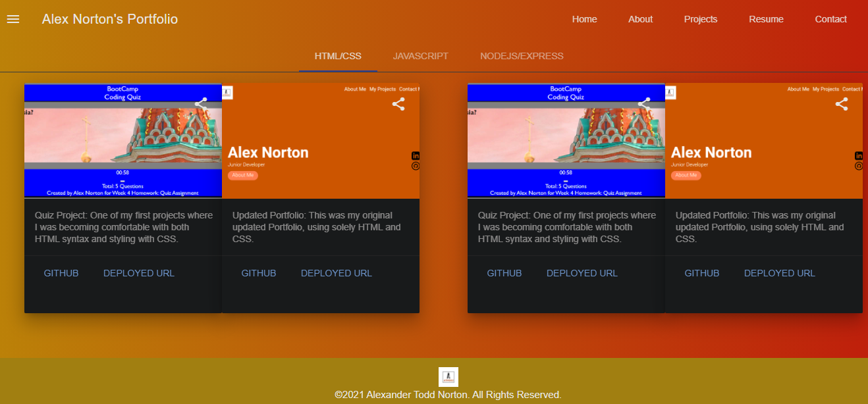Select the HTML/CSS tab
This screenshot has width=868, height=404.
[x=338, y=56]
